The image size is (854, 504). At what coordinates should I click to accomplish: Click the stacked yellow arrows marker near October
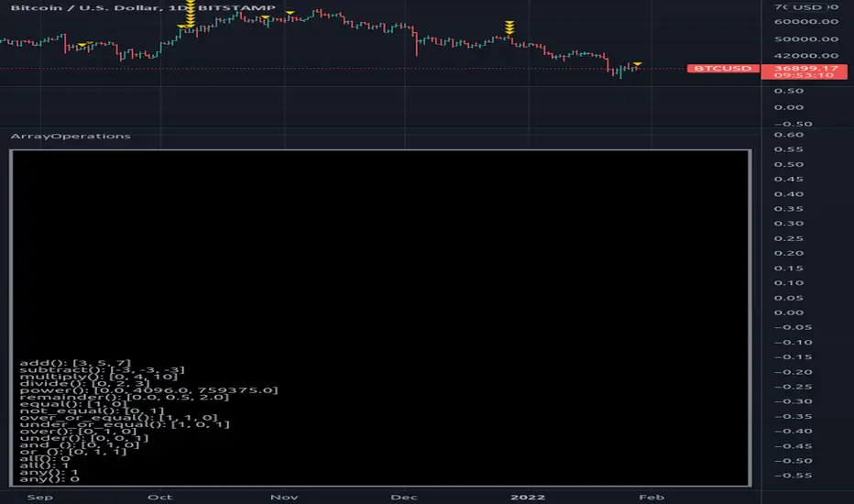(190, 14)
